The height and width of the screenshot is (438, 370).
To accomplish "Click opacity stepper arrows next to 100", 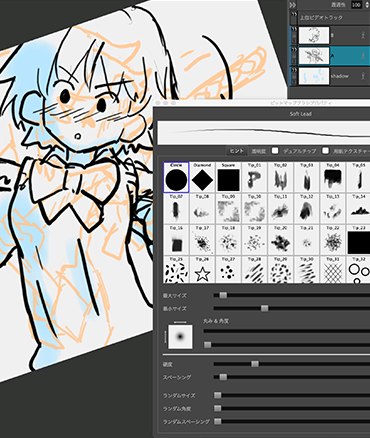I will pos(367,5).
